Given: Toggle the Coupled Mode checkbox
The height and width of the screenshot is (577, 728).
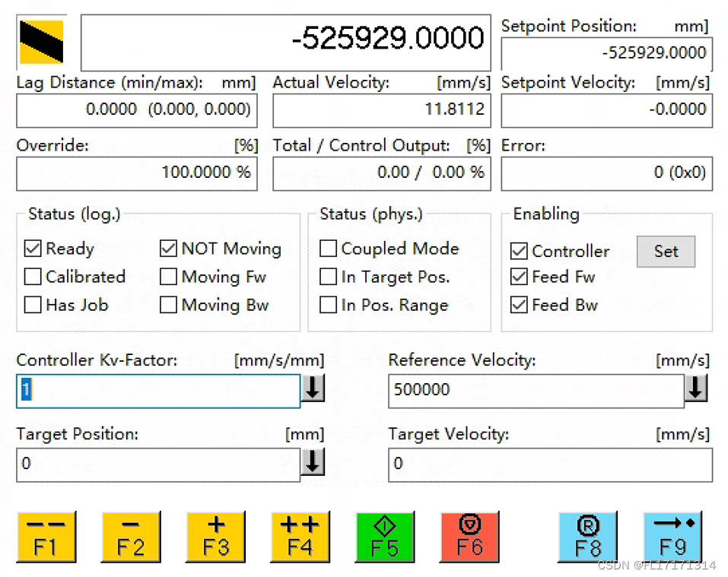Looking at the screenshot, I should click(x=329, y=249).
